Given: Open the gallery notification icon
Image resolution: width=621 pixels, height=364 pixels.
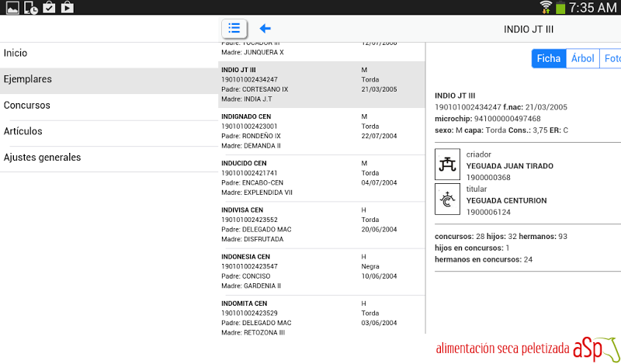Looking at the screenshot, I should point(12,8).
